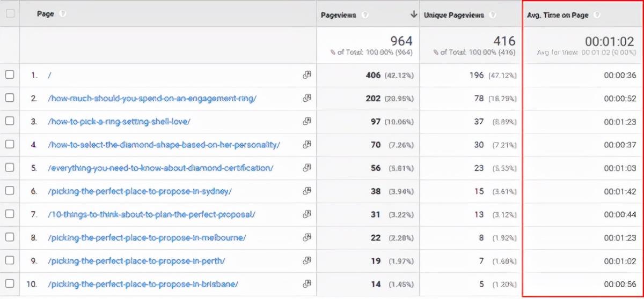Click avg time 00:00:52 in row 2
Viewport: 644px width, 299px height.
pos(620,99)
